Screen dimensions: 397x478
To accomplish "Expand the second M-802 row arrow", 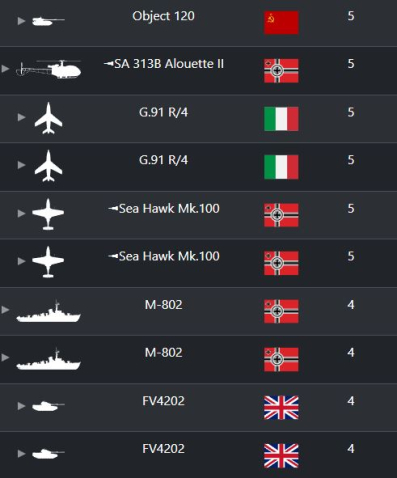I will [x=5, y=358].
